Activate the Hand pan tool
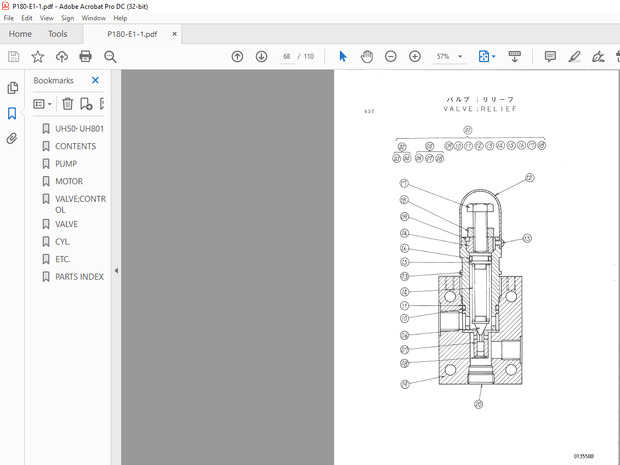The width and height of the screenshot is (620, 465). [x=367, y=57]
